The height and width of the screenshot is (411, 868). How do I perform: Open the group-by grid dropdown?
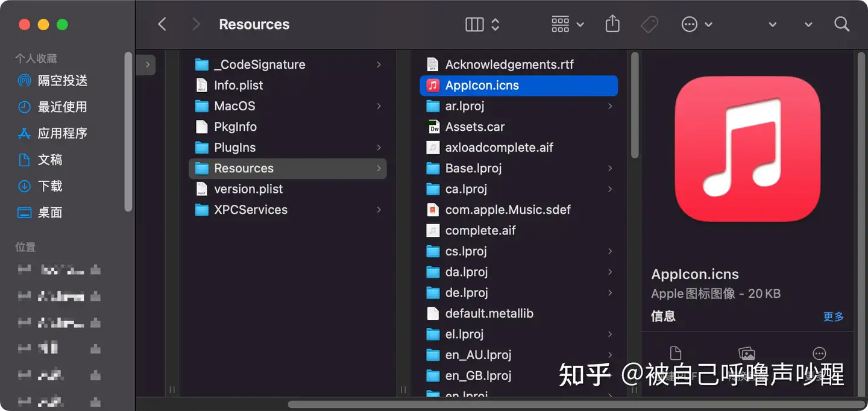pos(567,24)
